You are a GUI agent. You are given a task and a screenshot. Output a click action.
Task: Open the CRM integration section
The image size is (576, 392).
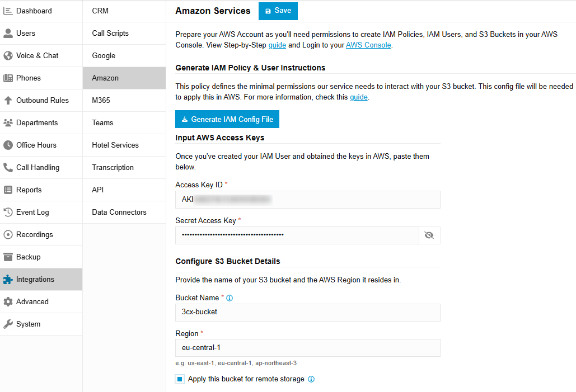tap(124, 11)
